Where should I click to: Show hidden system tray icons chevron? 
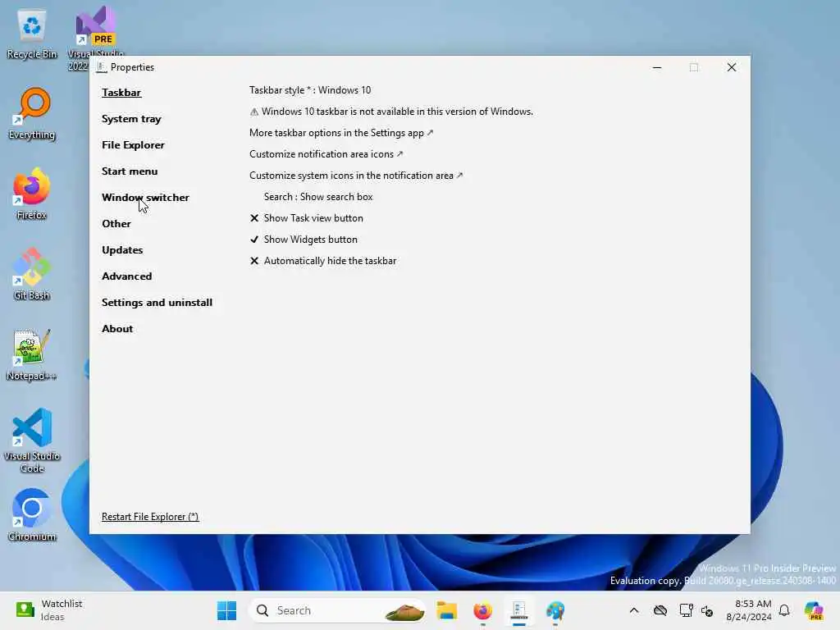pos(634,610)
